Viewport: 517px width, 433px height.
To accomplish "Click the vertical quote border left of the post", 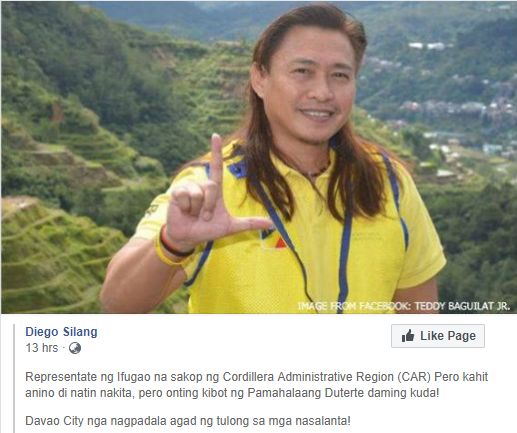I will 14,378.
